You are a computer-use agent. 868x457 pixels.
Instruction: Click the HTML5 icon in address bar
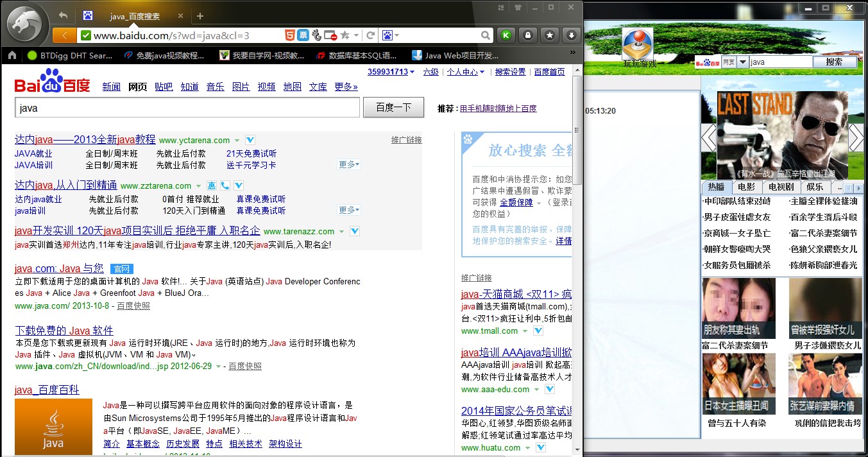[x=291, y=35]
